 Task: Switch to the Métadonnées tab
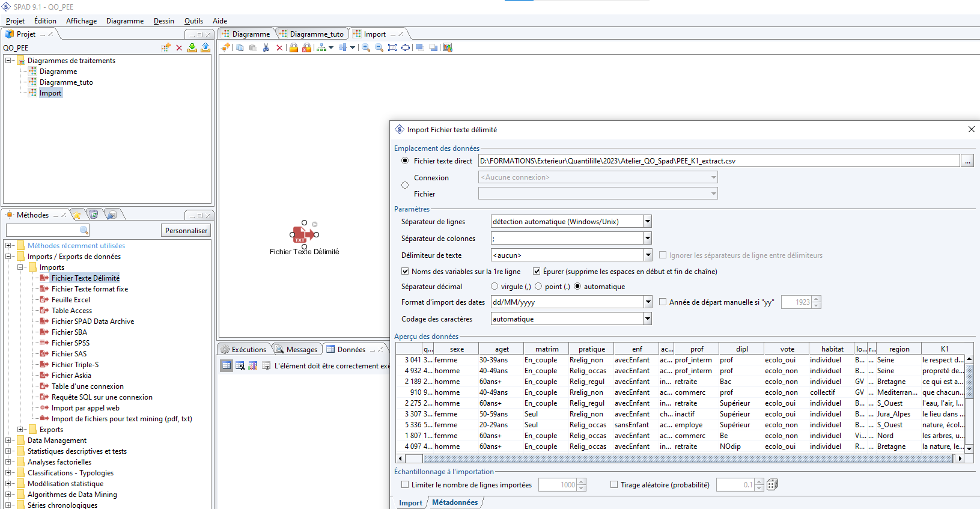(x=454, y=502)
